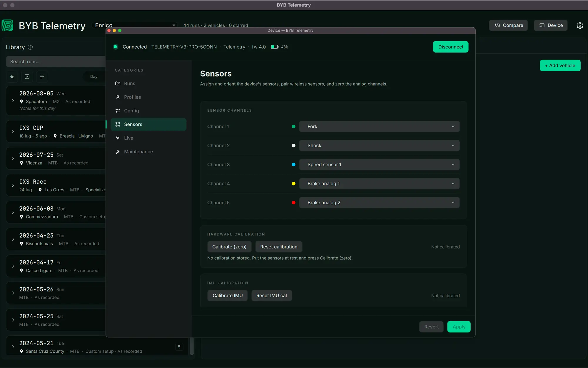Click Calibrate (zero) button
588x368 pixels.
pos(229,247)
